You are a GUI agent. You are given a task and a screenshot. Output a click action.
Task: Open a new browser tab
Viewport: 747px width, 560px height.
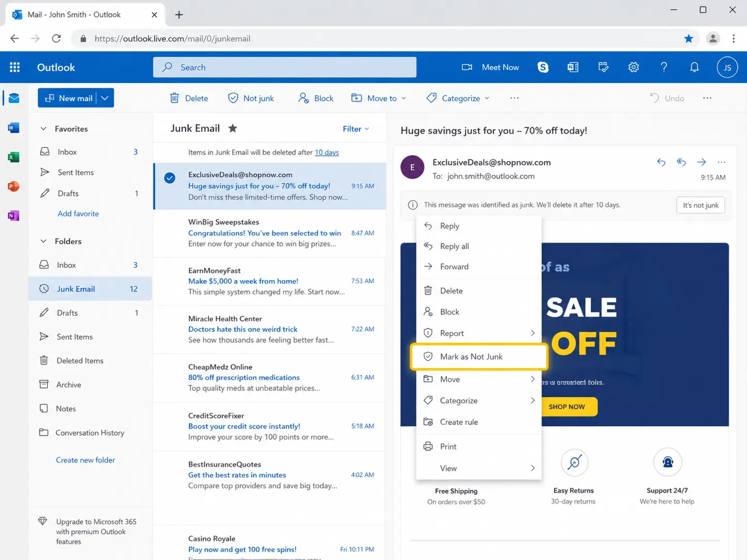(179, 14)
